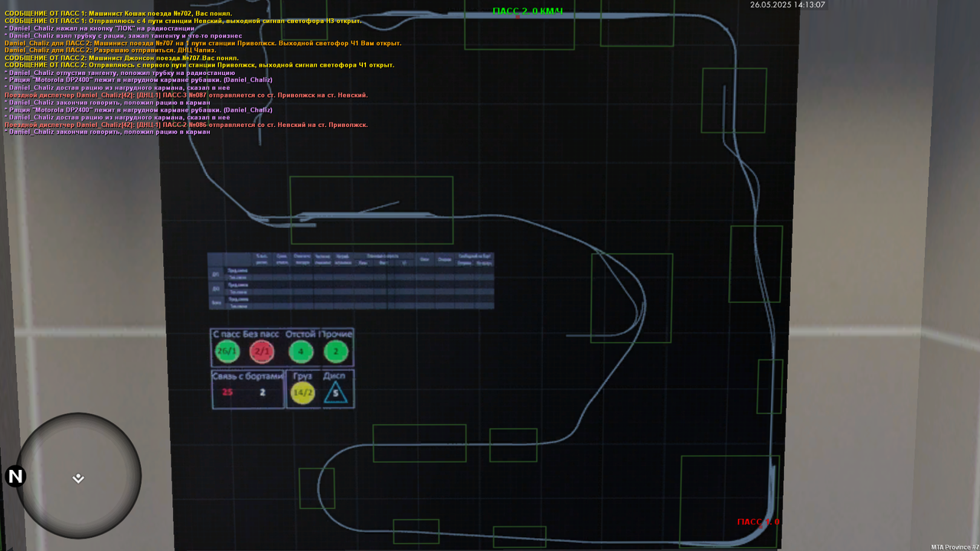
Task: Click the "С пасс" heading label
Action: [x=226, y=334]
